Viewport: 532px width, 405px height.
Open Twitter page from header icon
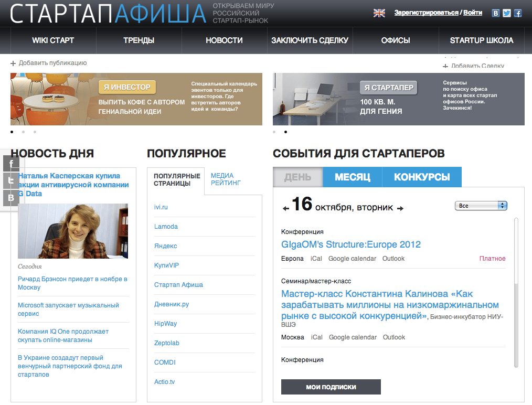tap(506, 13)
